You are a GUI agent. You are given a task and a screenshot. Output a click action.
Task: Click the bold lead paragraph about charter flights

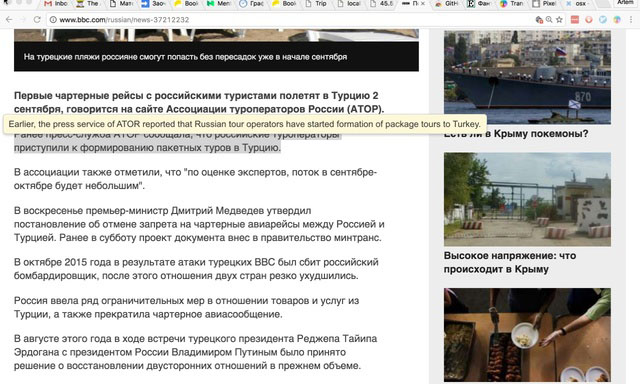pos(199,102)
